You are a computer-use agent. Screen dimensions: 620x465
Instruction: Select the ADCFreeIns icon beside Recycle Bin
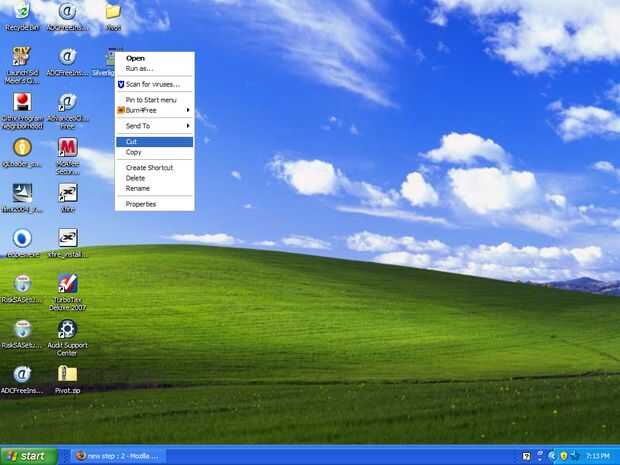[67, 16]
